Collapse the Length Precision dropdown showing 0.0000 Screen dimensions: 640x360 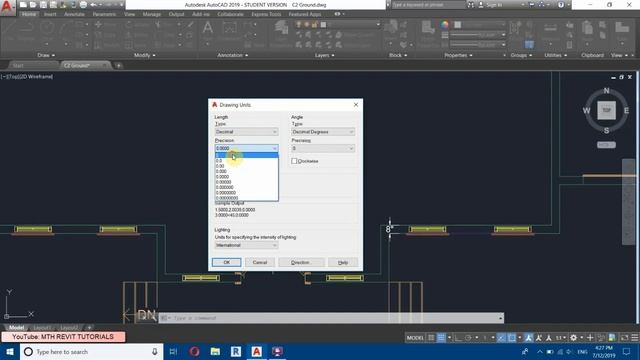coord(247,148)
